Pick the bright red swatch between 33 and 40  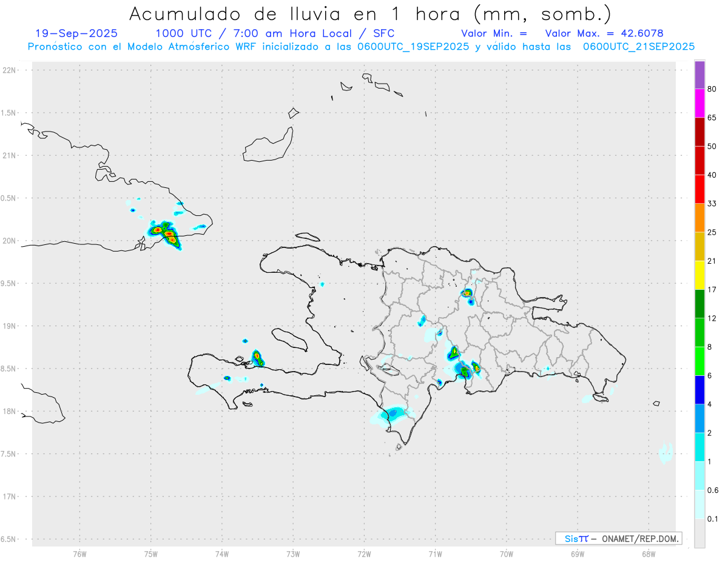(699, 189)
